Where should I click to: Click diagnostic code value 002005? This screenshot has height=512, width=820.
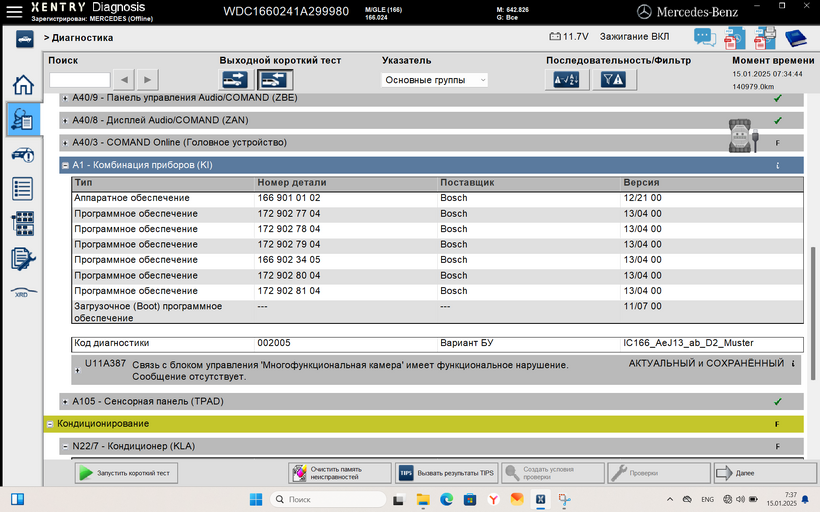point(274,343)
